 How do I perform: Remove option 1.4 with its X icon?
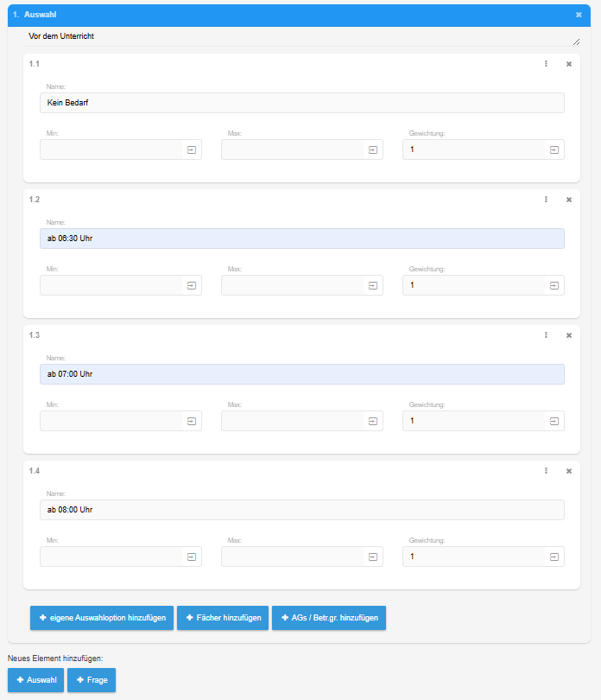[569, 471]
